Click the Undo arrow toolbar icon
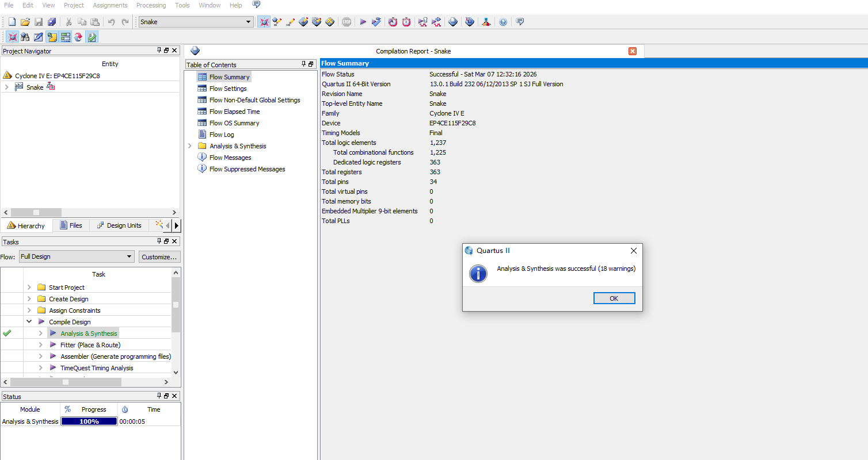 [111, 22]
